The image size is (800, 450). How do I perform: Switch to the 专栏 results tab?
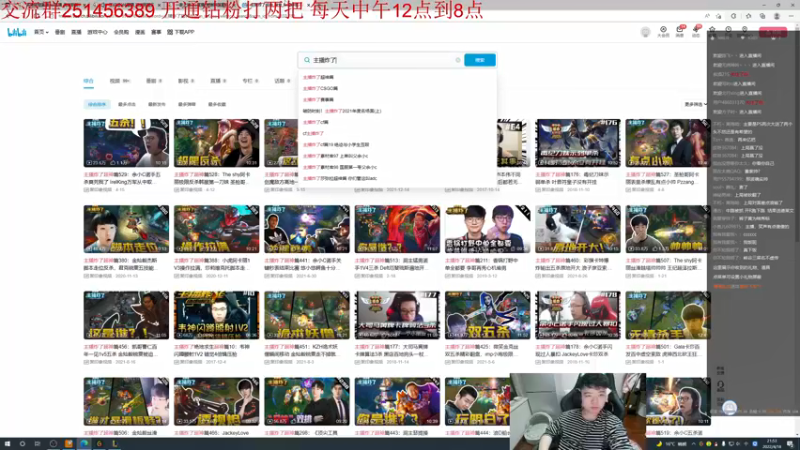[250, 81]
